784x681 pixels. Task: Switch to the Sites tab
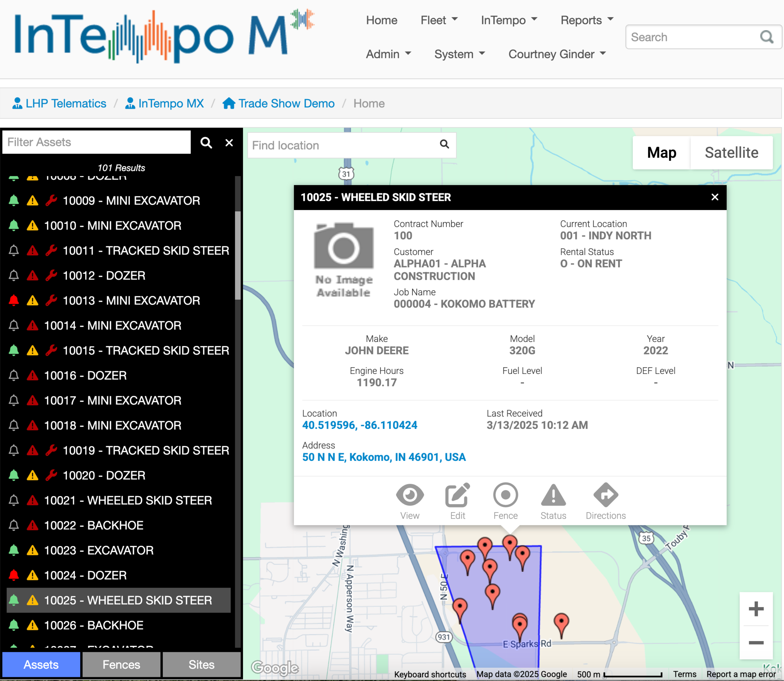tap(201, 665)
